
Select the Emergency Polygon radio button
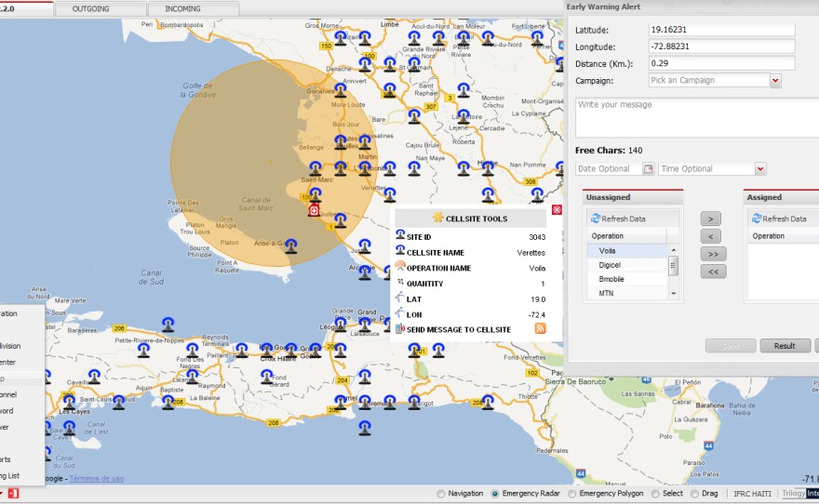(572, 494)
